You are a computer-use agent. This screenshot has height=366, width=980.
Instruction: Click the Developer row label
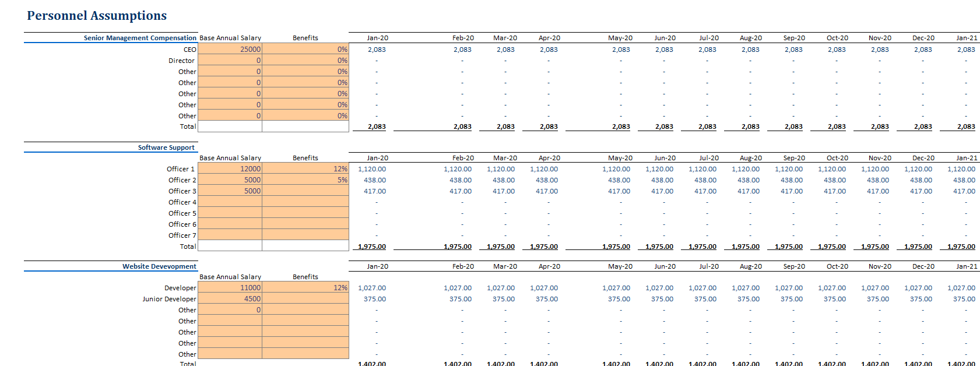(180, 288)
